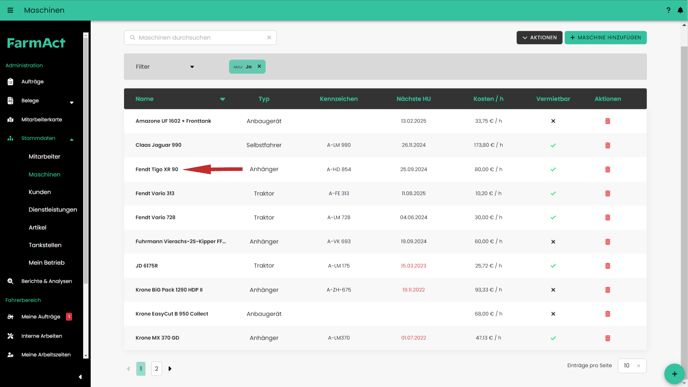Open Mitarbeiter in the sidebar
This screenshot has height=387, width=688.
click(x=44, y=157)
